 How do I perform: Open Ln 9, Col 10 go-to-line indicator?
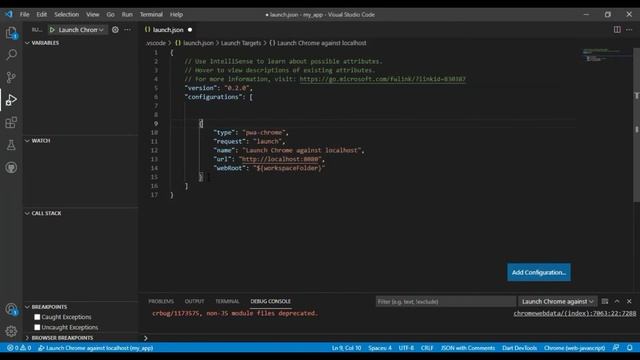(x=347, y=348)
